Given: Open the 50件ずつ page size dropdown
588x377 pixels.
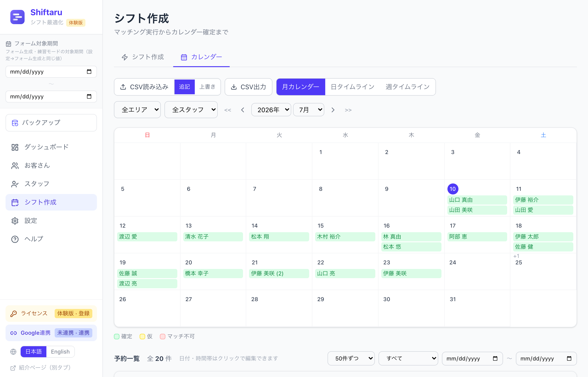Looking at the screenshot, I should 351,358.
